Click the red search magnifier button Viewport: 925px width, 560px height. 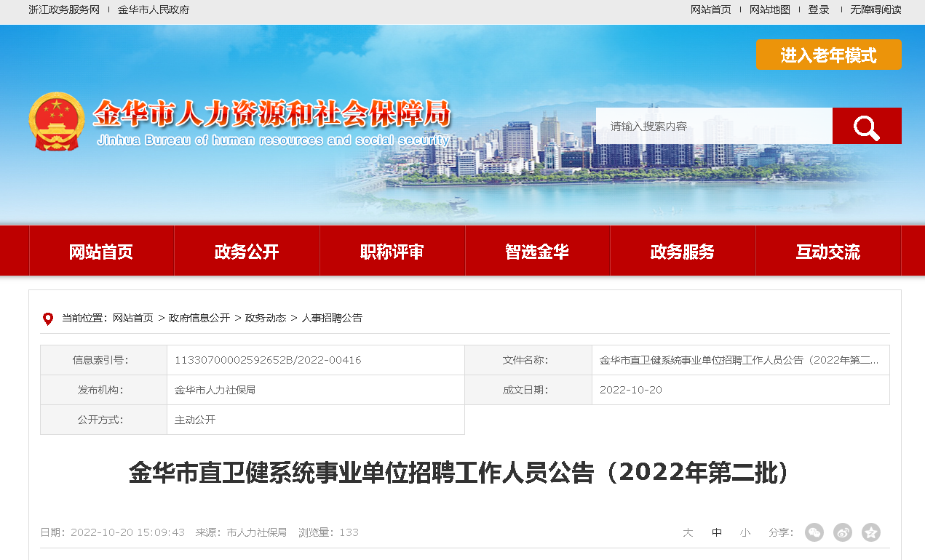pos(866,127)
